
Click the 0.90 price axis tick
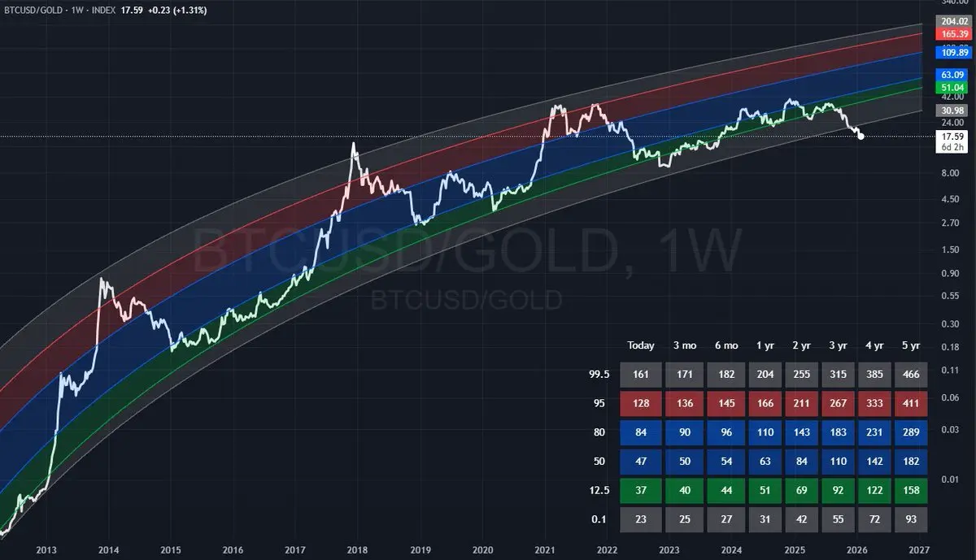point(951,273)
